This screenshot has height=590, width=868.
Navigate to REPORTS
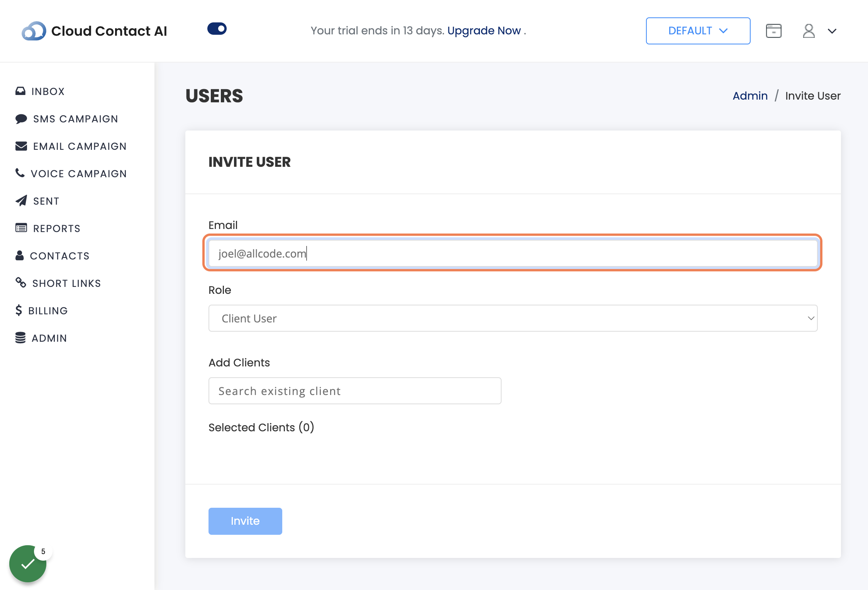pyautogui.click(x=57, y=229)
